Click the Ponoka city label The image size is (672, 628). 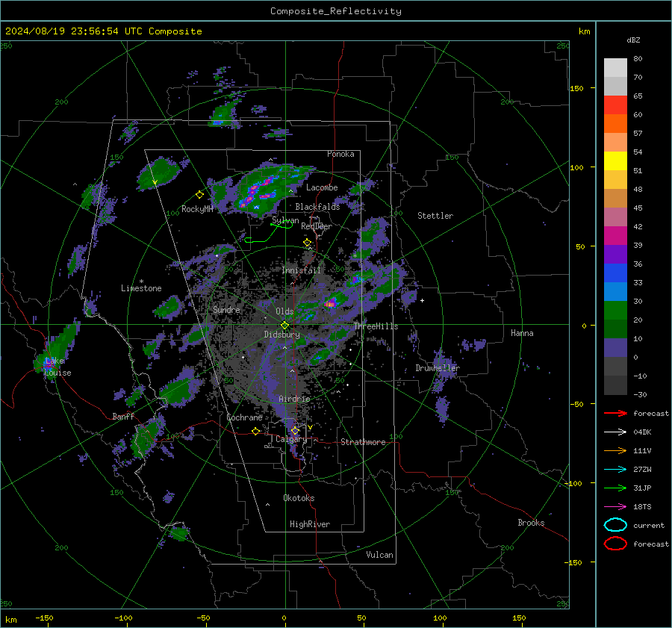click(x=340, y=154)
